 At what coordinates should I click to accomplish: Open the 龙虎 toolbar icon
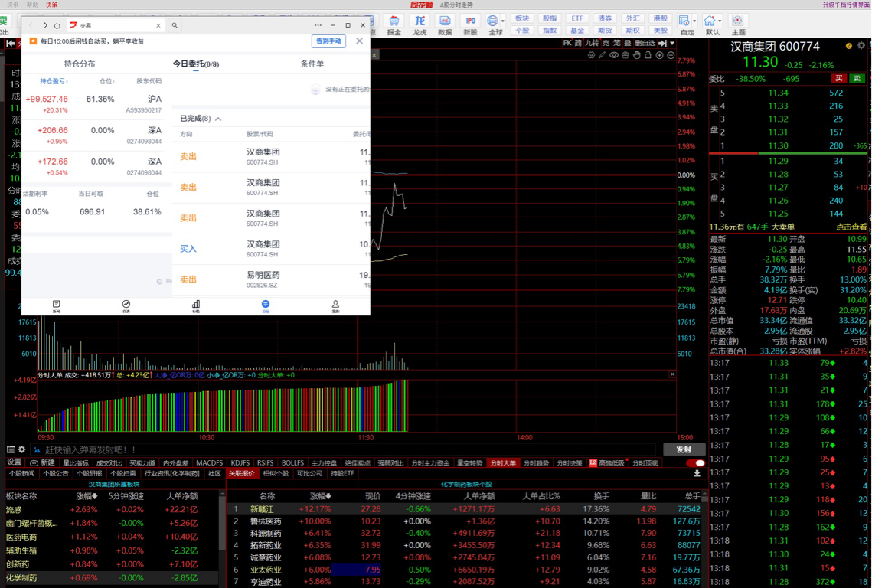tap(420, 25)
